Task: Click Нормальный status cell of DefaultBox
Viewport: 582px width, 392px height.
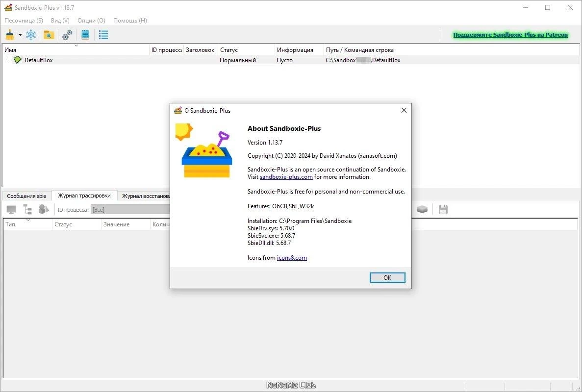Action: [x=238, y=60]
